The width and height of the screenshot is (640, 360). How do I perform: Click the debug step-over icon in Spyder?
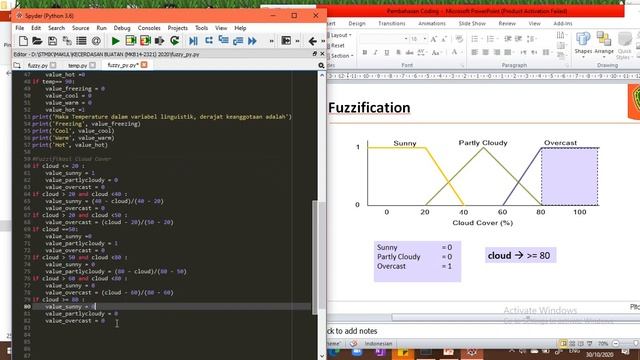pos(209,40)
